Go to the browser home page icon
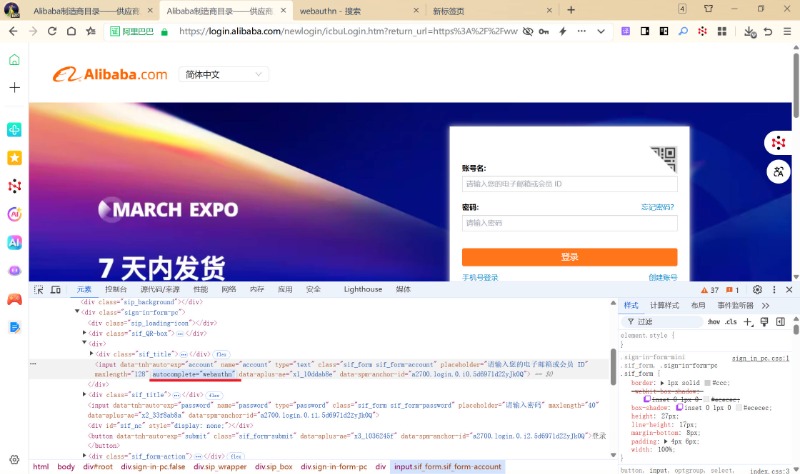 coord(71,31)
